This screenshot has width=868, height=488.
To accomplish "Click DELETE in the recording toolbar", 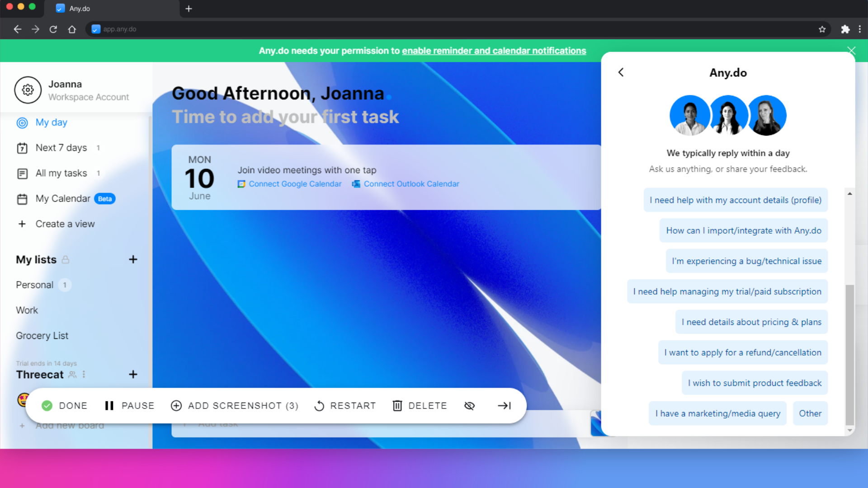I will pos(420,406).
